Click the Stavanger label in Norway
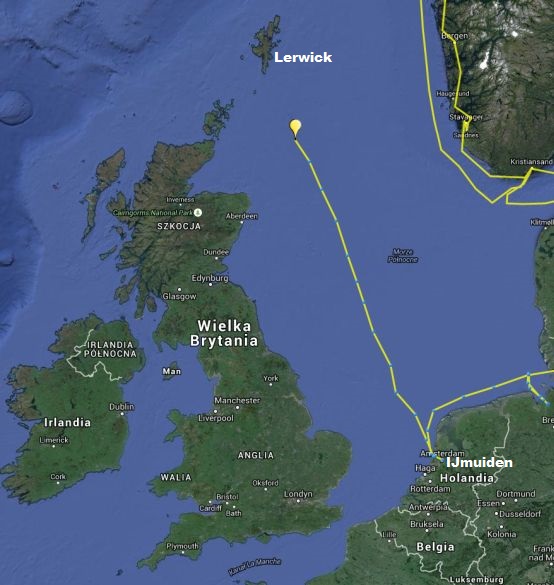Screen dimensions: 554x585 [466, 117]
